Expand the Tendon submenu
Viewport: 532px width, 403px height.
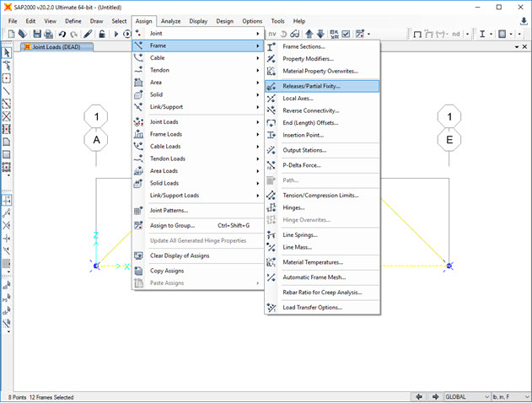coord(198,70)
